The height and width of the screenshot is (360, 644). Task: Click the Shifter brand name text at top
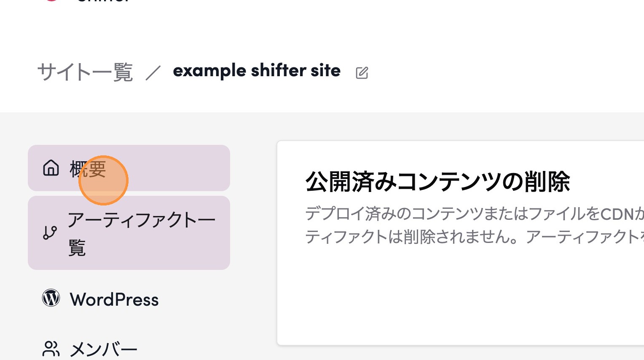click(x=103, y=1)
